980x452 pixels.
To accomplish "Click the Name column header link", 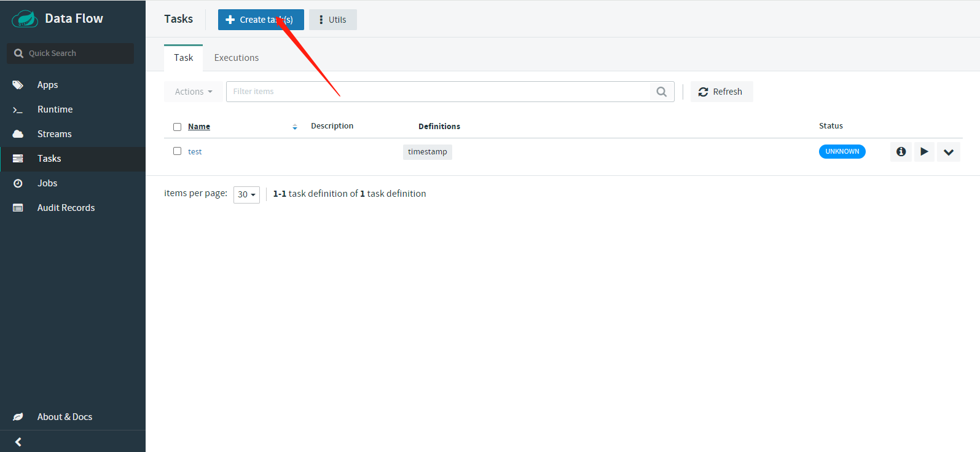I will tap(199, 127).
